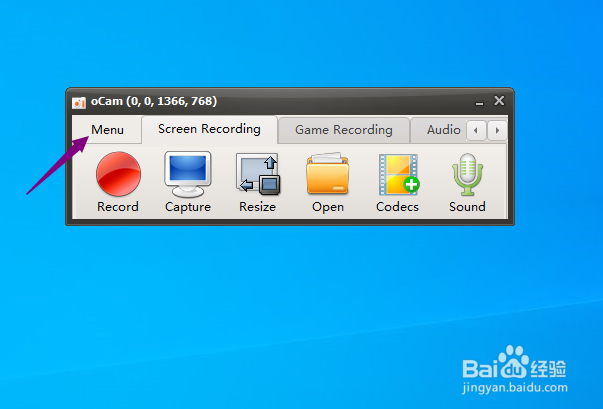
Task: Click the oCam (0, 0, 1366, 768) title text
Action: (154, 101)
